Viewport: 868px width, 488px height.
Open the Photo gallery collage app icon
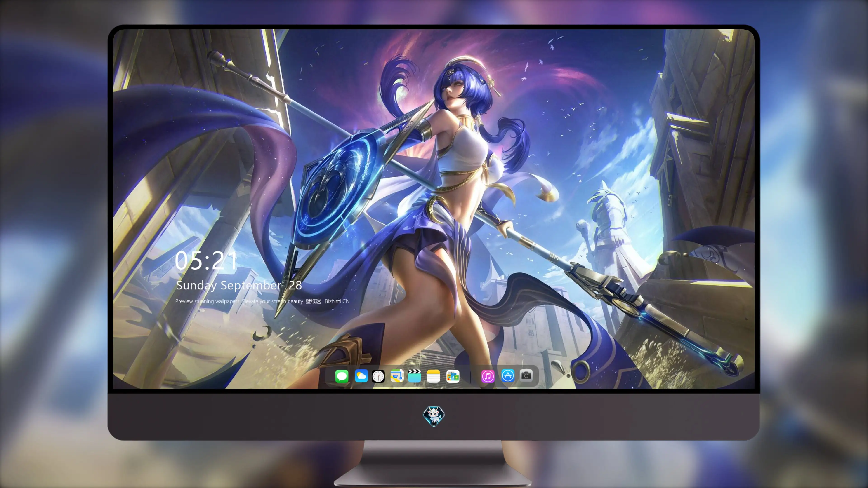(x=453, y=376)
